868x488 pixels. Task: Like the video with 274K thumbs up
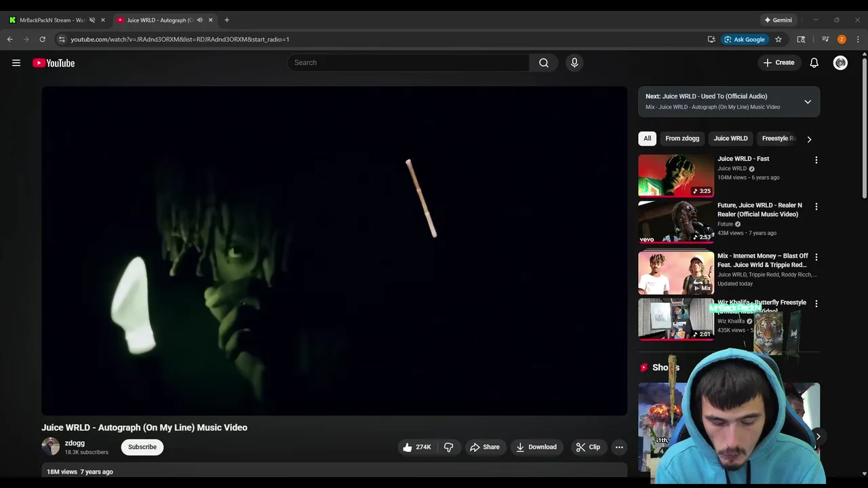point(416,447)
